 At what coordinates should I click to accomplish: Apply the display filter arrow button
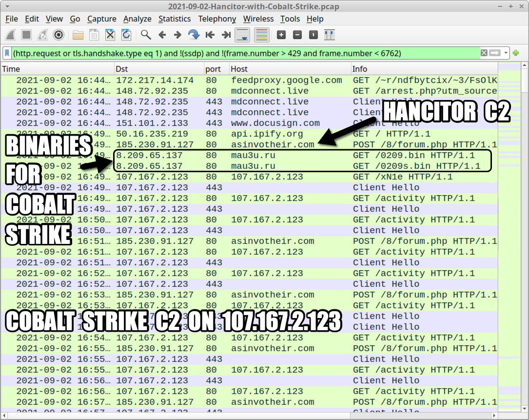pos(495,53)
